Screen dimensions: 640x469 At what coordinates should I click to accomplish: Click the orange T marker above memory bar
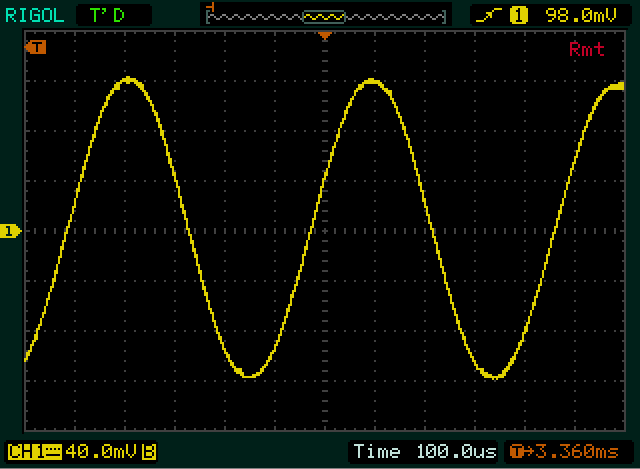pos(209,6)
